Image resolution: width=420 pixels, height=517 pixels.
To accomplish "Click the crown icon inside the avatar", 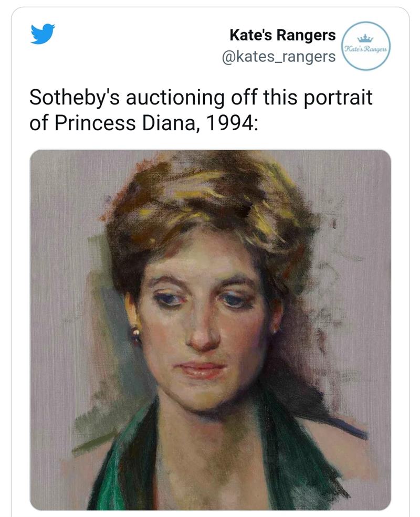I will 365,38.
